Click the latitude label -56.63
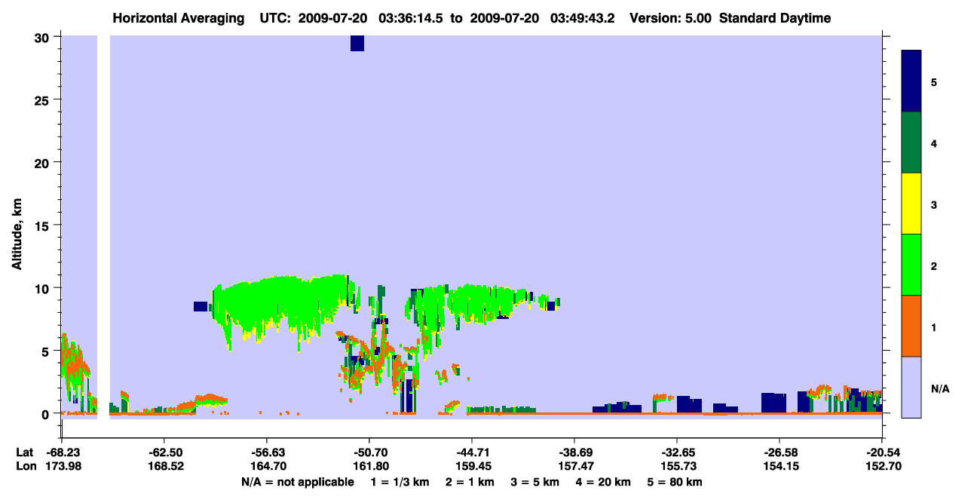Screen dimensions: 980x503 [x=266, y=452]
